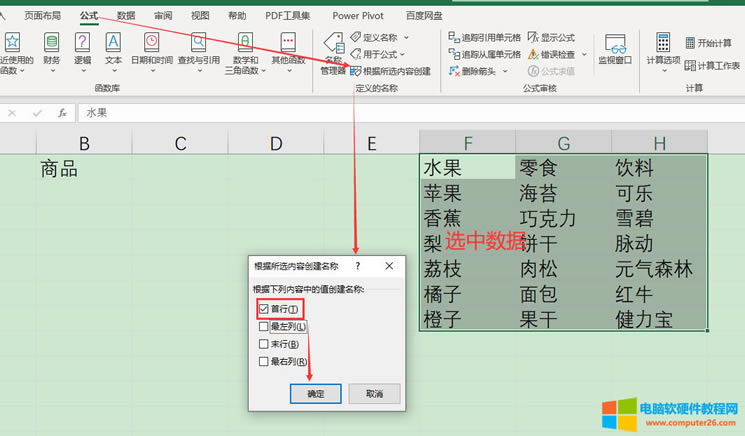Viewport: 745px width, 436px height.
Task: Click 追踪从属单元格 (Trace Dependents)
Action: [485, 54]
